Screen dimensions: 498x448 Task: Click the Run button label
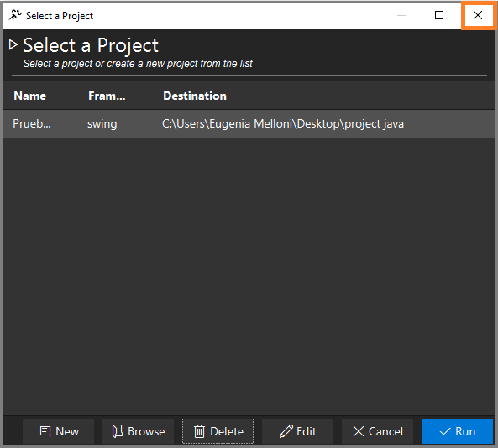465,431
